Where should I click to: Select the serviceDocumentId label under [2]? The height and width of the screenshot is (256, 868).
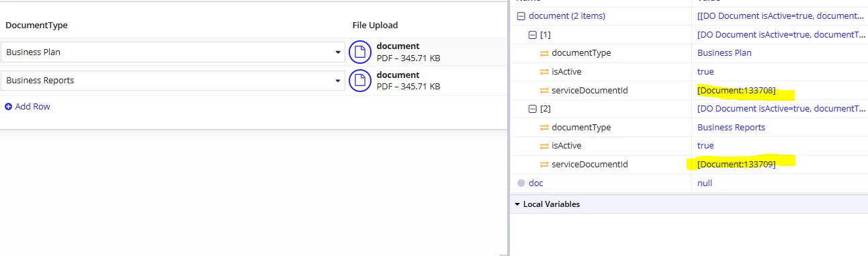point(589,165)
